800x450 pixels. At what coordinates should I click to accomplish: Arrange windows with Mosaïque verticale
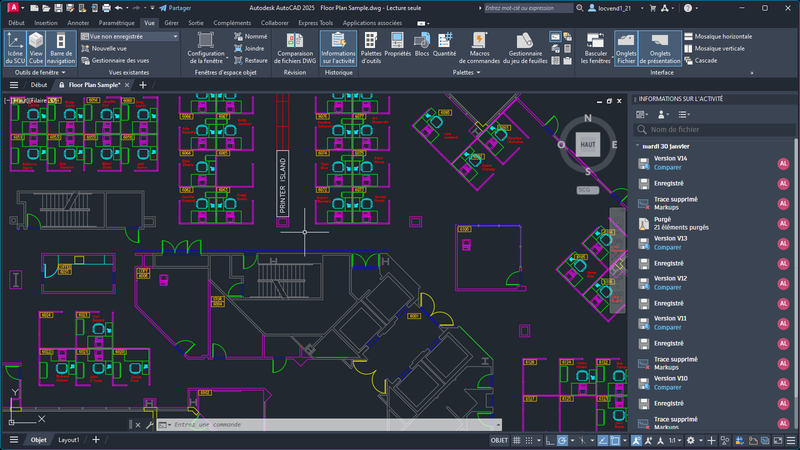pyautogui.click(x=714, y=48)
